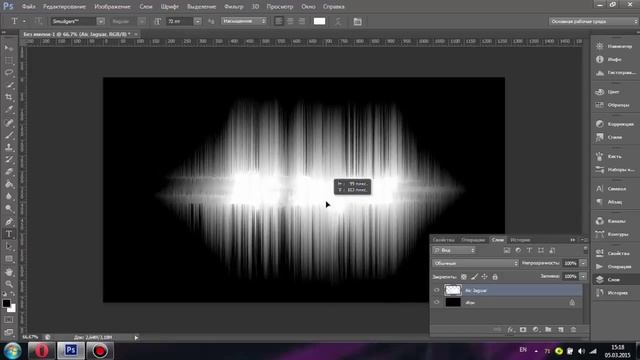Open Контуры panel button
The height and width of the screenshot is (360, 640).
click(615, 234)
